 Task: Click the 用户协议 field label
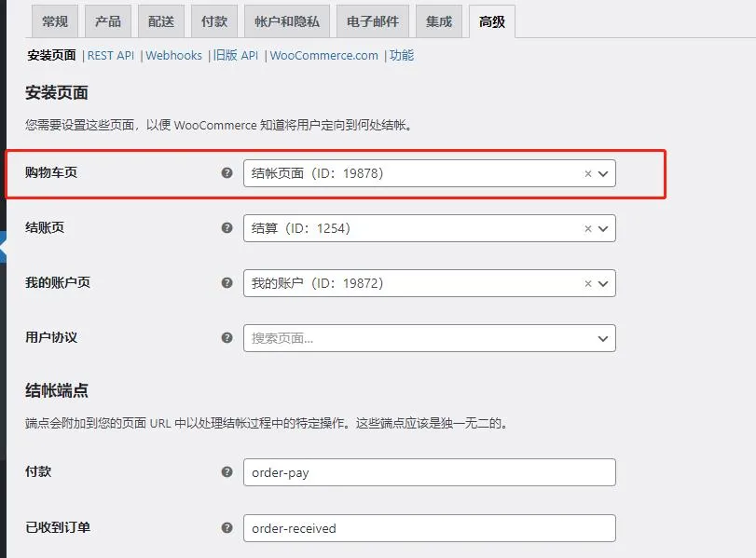click(51, 337)
